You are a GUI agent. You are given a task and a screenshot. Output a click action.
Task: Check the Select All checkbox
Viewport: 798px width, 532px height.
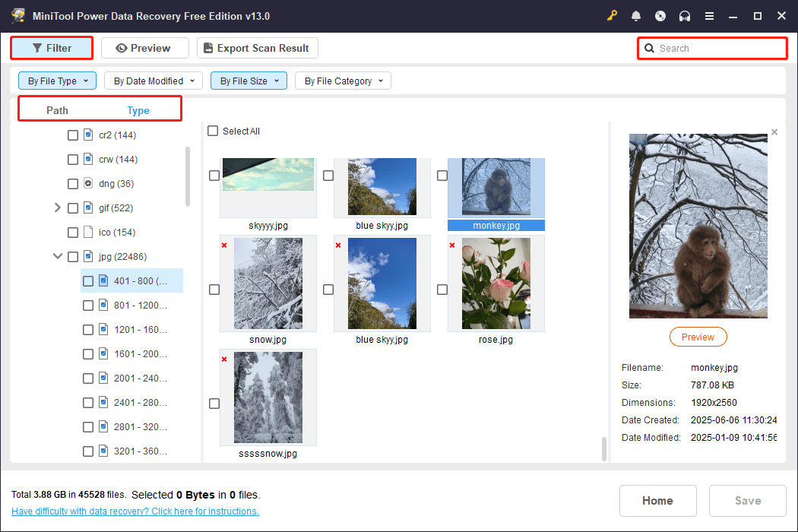[x=213, y=131]
